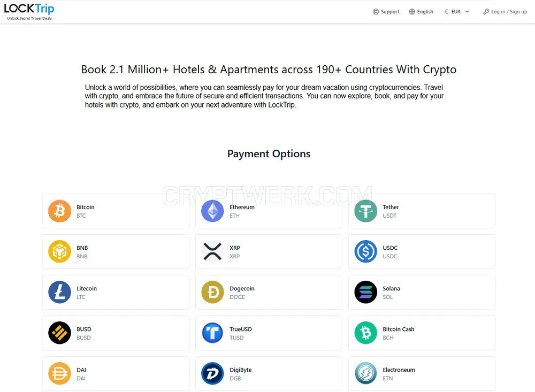This screenshot has height=392, width=535.
Task: Click the USDC blue dollar icon
Action: (366, 251)
